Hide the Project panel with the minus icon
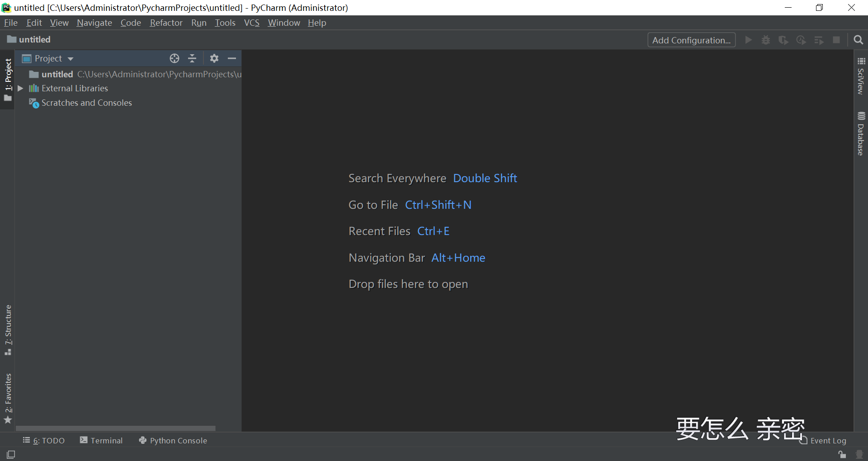Image resolution: width=868 pixels, height=461 pixels. pos(232,58)
